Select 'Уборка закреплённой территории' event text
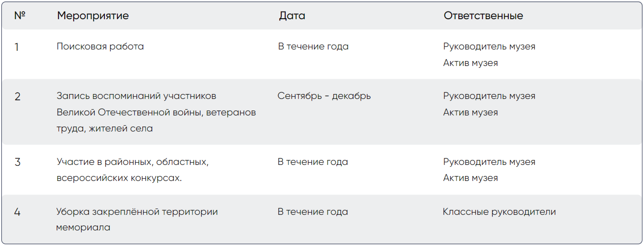The height and width of the screenshot is (246, 644). (x=137, y=212)
